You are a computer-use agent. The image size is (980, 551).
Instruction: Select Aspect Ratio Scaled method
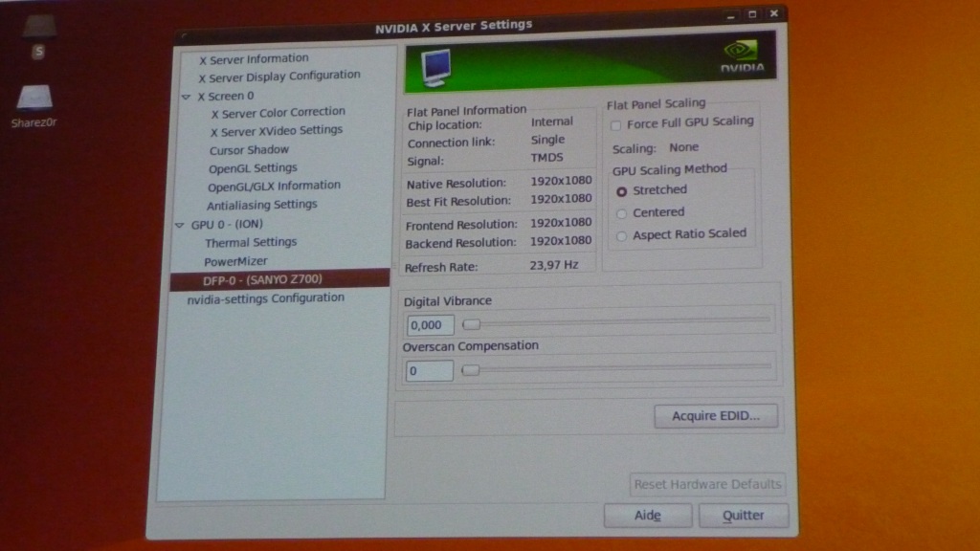(x=621, y=236)
